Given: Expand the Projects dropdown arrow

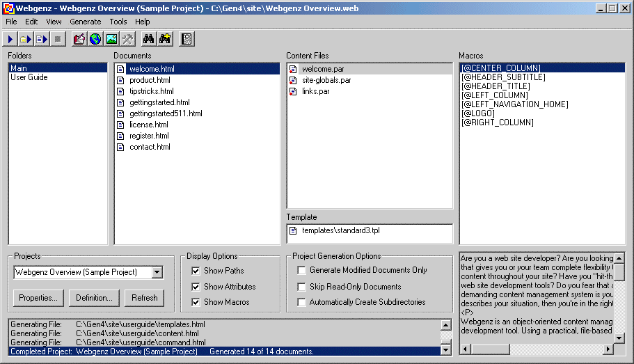Looking at the screenshot, I should (157, 272).
